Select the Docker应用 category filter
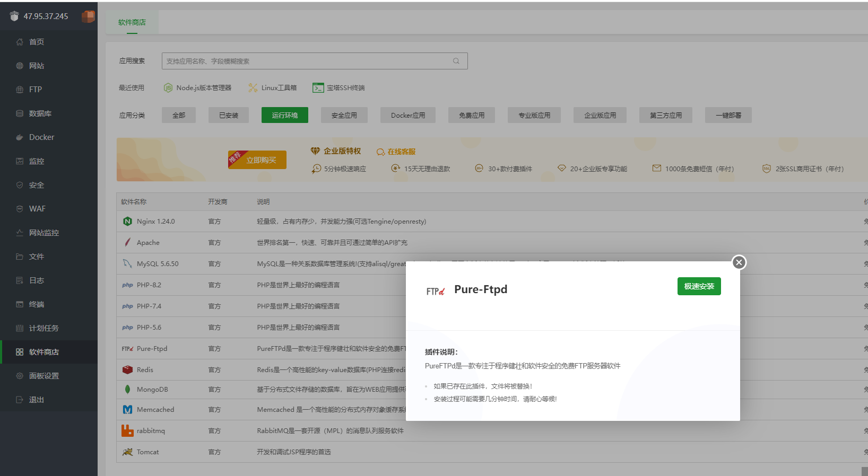This screenshot has height=476, width=868. (408, 115)
